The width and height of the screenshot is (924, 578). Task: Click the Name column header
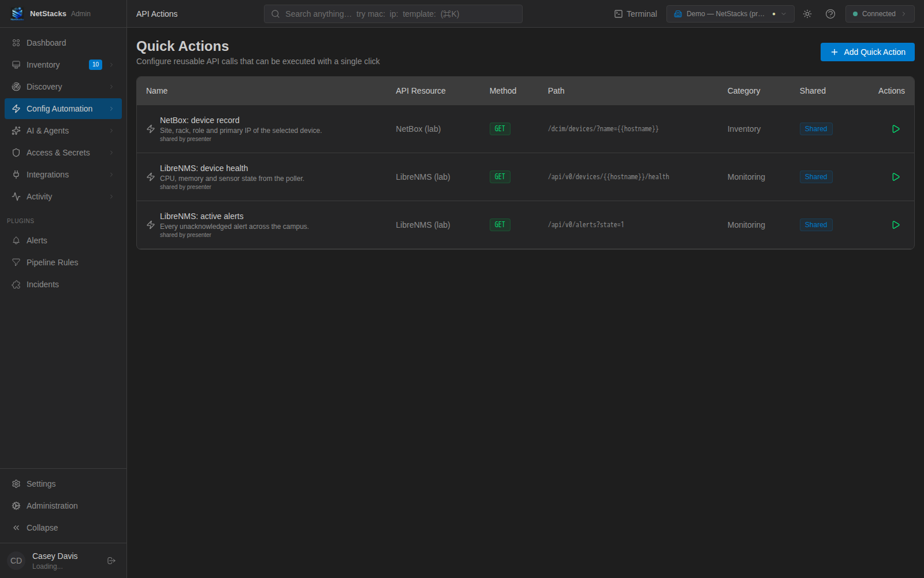[x=157, y=91]
